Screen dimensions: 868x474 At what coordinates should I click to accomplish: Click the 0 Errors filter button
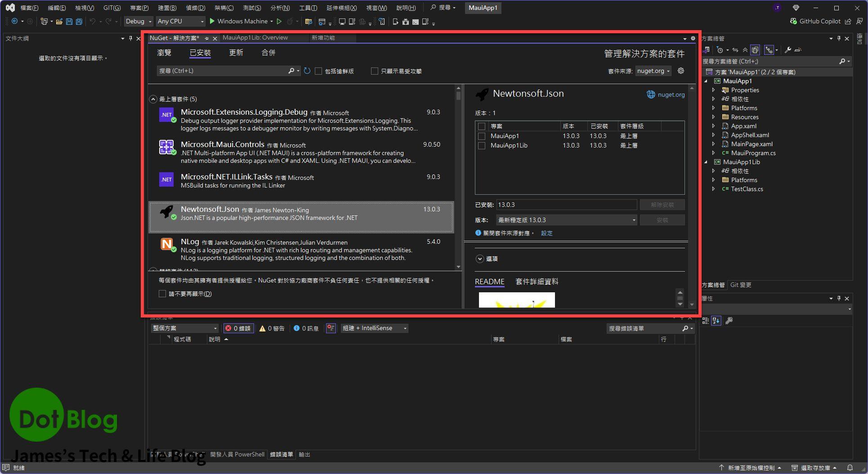[x=238, y=328]
